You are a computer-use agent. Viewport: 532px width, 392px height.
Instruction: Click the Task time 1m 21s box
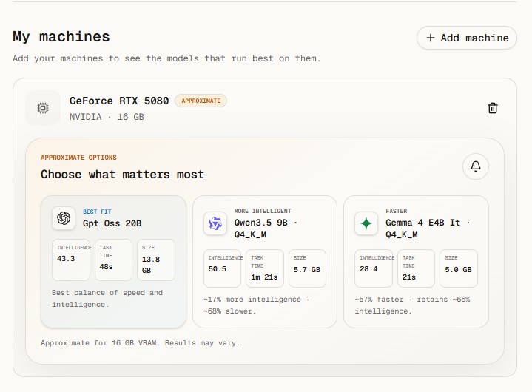tap(265, 268)
